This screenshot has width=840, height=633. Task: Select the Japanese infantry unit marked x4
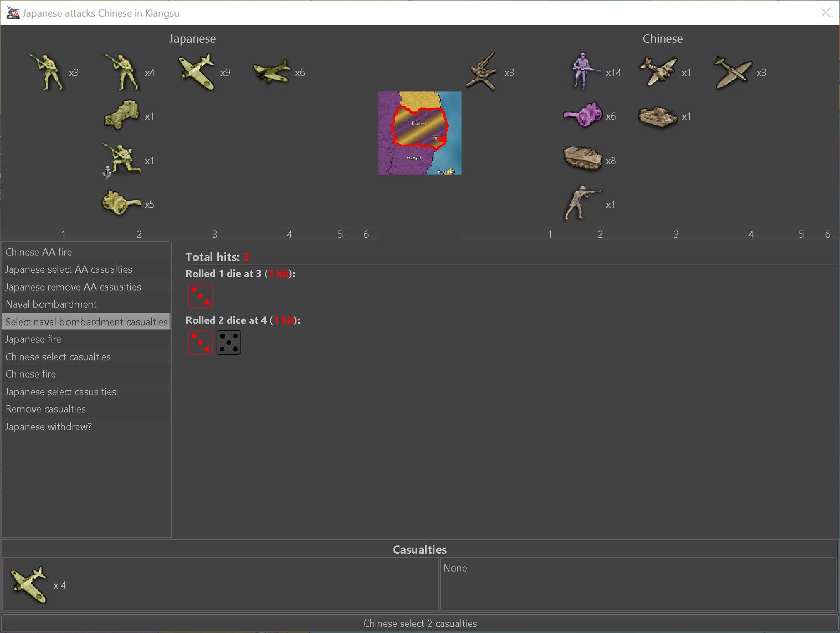tap(121, 72)
